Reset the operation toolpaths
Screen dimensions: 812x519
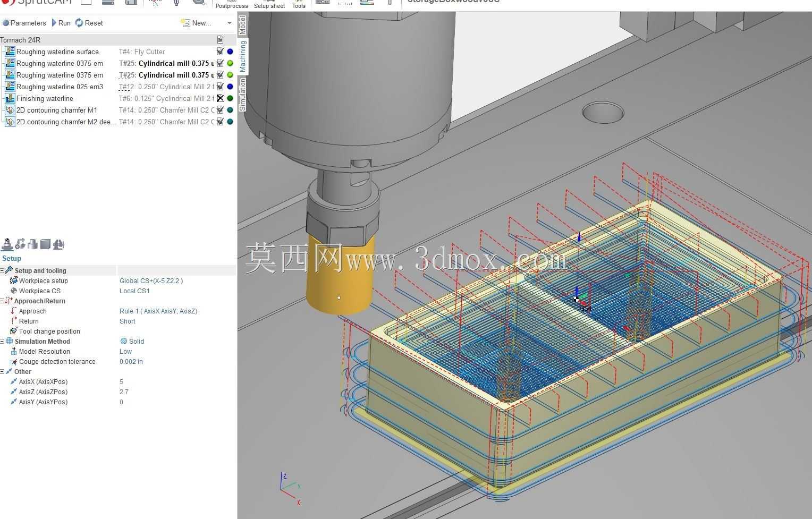point(89,23)
